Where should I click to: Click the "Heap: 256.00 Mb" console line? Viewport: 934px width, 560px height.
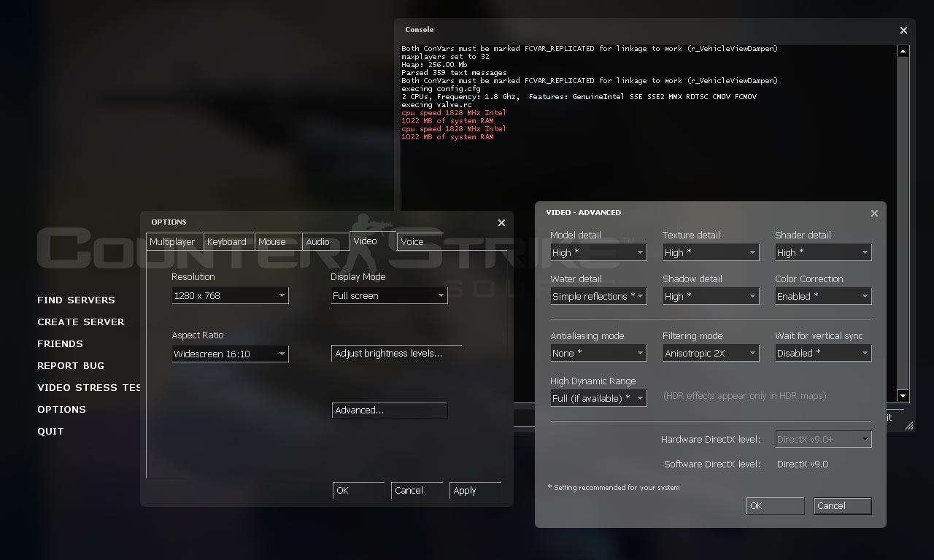434,65
